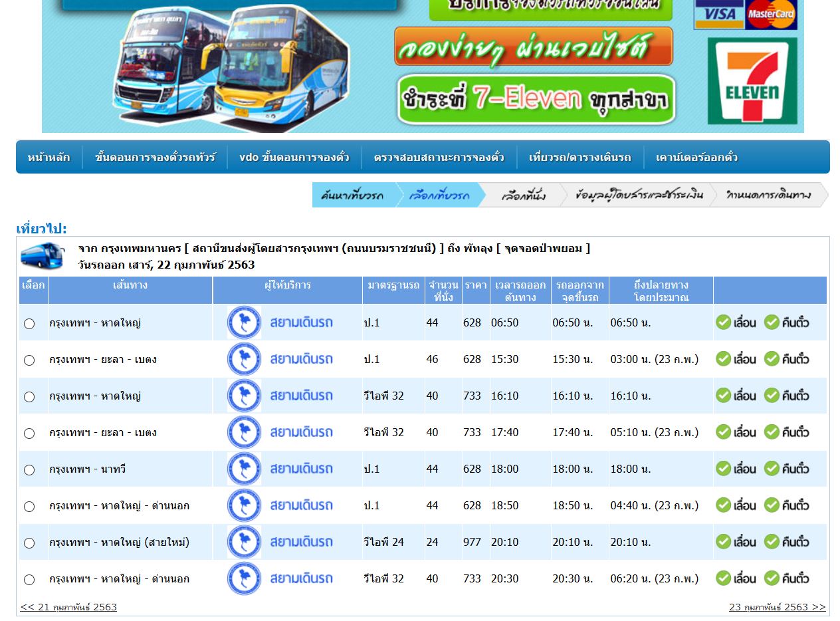The width and height of the screenshot is (840, 621).
Task: Click สยามเดินรถ logo in 15:30 row
Action: [280, 359]
